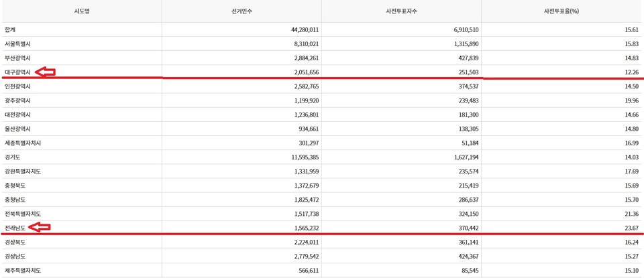Click Incheon voters value 2,582,765
The image size is (644, 278).
pyautogui.click(x=307, y=86)
